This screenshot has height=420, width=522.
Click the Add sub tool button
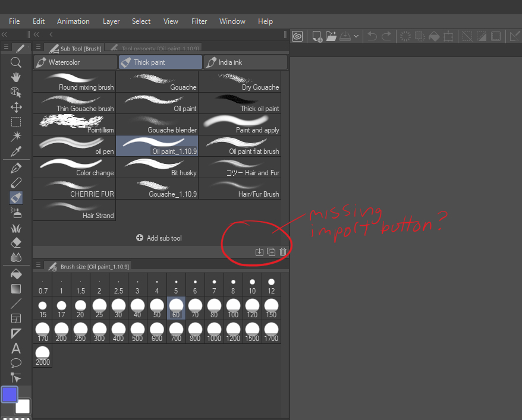coord(159,238)
